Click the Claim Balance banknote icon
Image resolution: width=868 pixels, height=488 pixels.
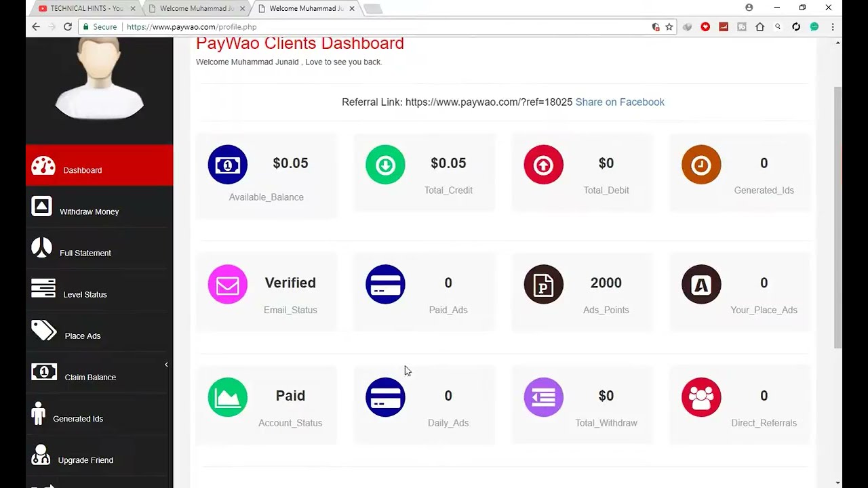click(x=44, y=371)
